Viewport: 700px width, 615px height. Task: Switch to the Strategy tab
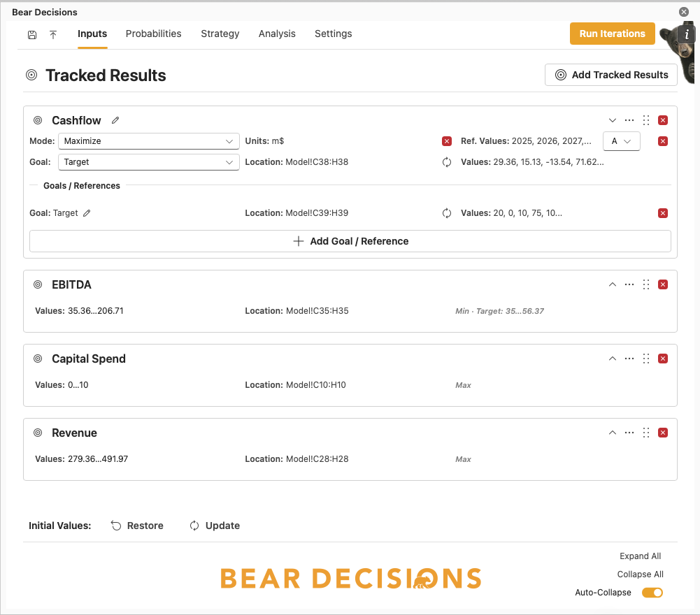[220, 34]
